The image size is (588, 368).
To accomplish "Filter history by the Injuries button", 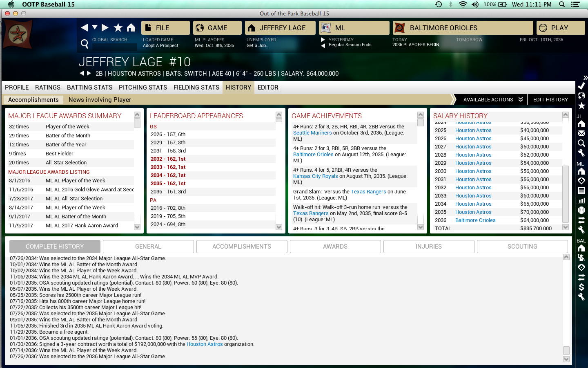I will [428, 247].
